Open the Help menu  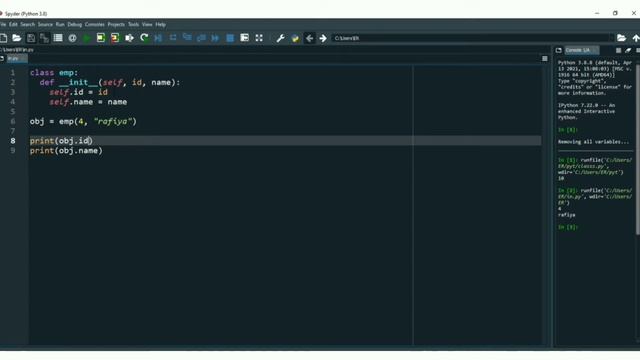click(x=160, y=24)
